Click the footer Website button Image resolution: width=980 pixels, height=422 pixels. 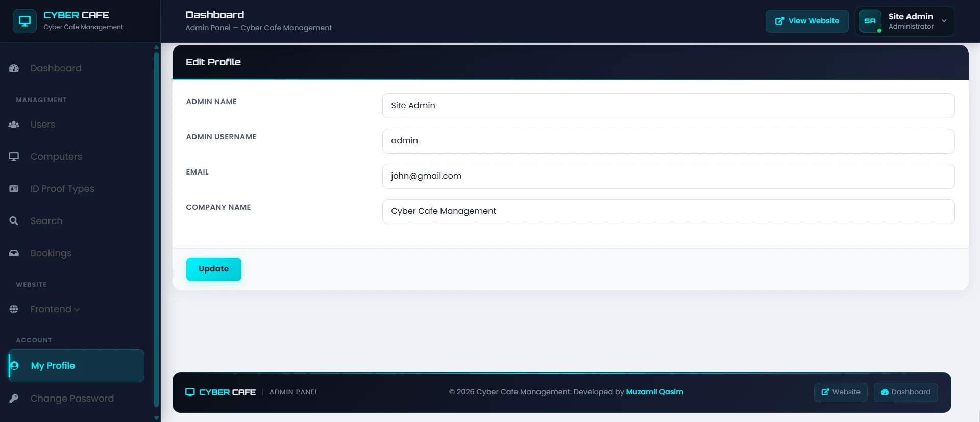pyautogui.click(x=841, y=392)
